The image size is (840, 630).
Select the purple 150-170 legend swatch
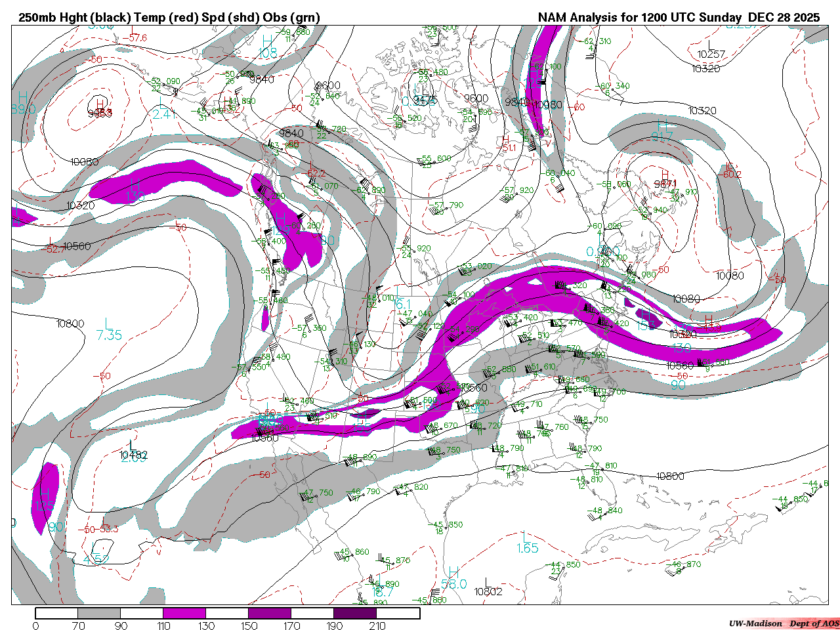[x=270, y=613]
